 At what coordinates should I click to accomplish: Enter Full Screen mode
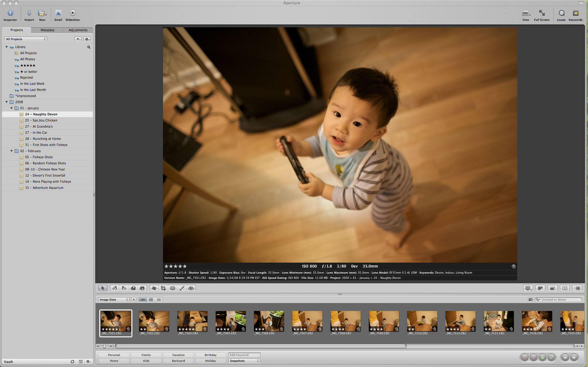pyautogui.click(x=541, y=15)
